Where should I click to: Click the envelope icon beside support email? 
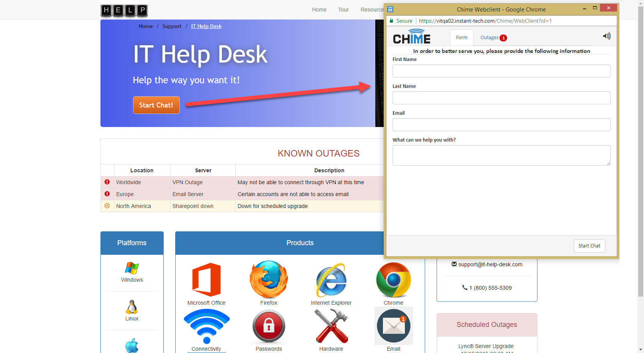pyautogui.click(x=454, y=264)
